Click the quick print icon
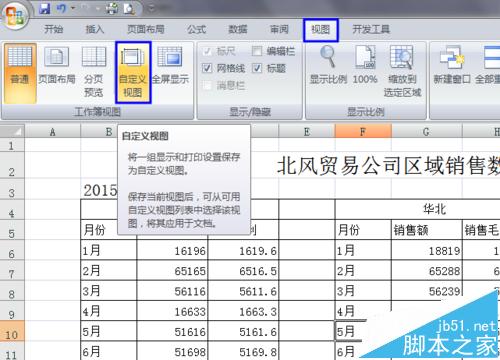Image resolution: width=500 pixels, height=360 pixels. click(x=111, y=8)
